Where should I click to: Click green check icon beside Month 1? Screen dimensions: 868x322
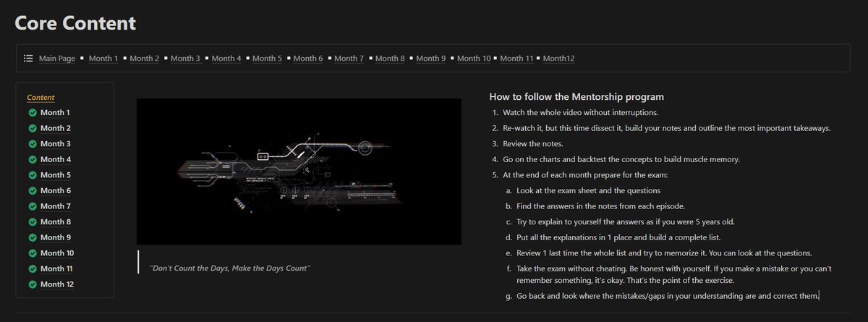[33, 113]
